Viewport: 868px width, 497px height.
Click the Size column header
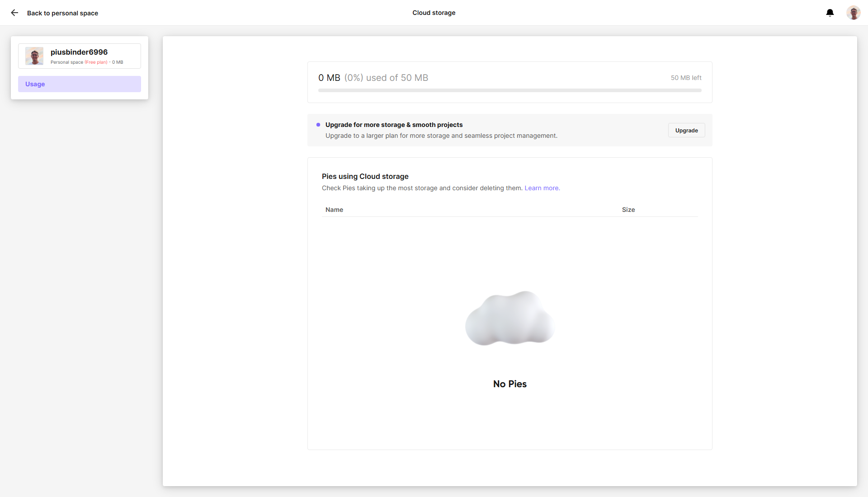point(628,210)
